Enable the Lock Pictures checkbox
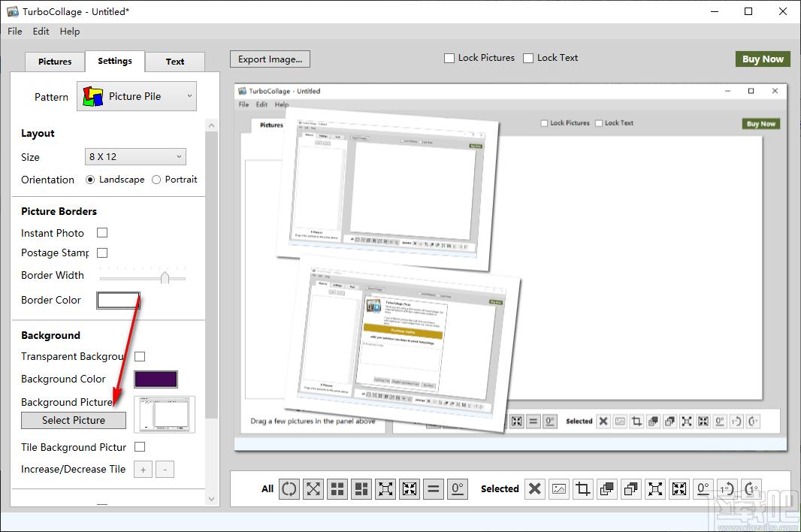Viewport: 801px width, 532px height. (x=449, y=59)
